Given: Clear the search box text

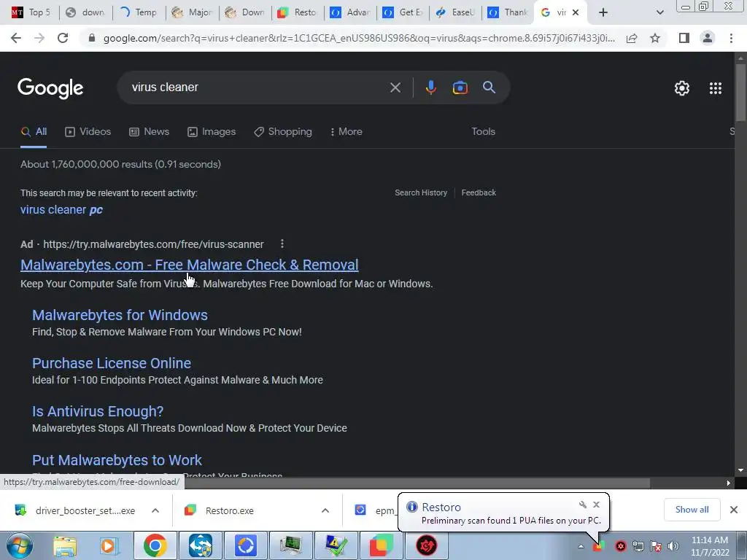Looking at the screenshot, I should [395, 87].
